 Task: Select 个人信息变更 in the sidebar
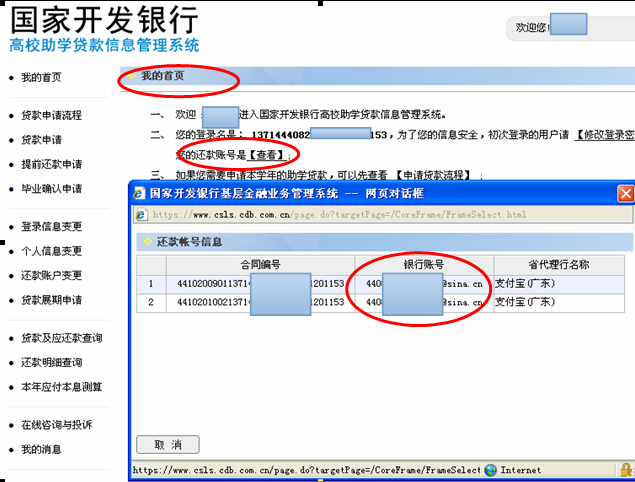[51, 251]
